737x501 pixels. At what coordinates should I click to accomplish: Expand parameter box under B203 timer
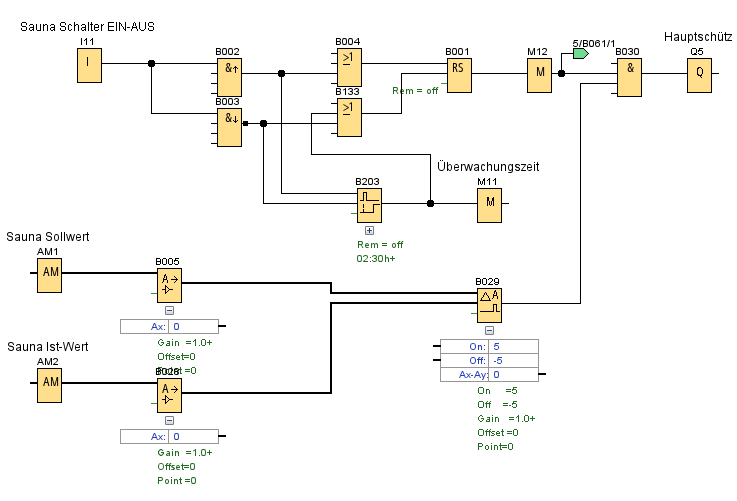pyautogui.click(x=369, y=230)
